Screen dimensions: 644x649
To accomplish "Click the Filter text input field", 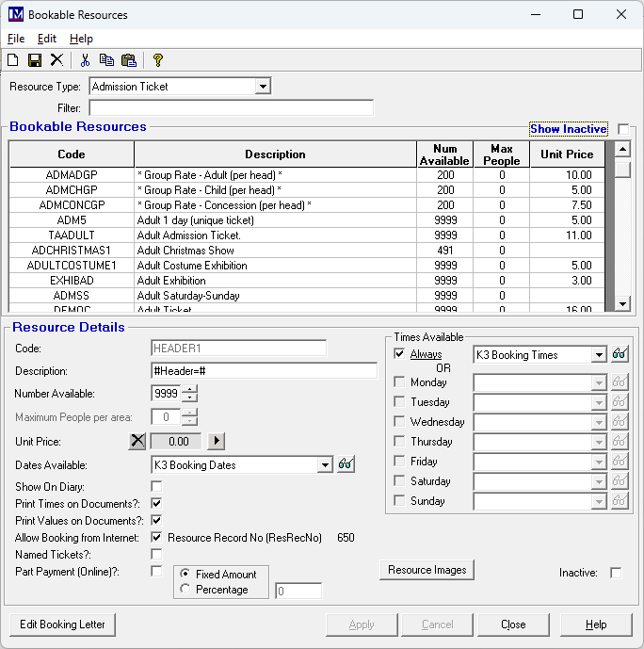I will (231, 108).
